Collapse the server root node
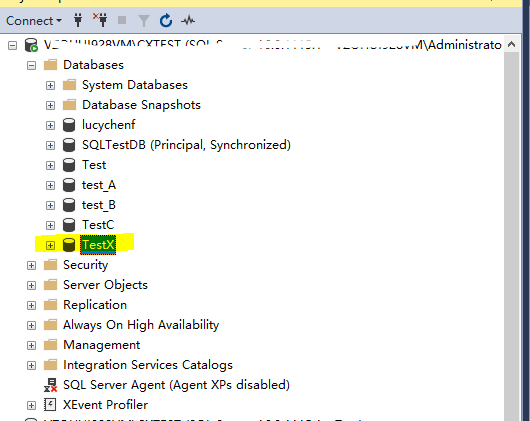Image resolution: width=530 pixels, height=421 pixels. click(13, 45)
